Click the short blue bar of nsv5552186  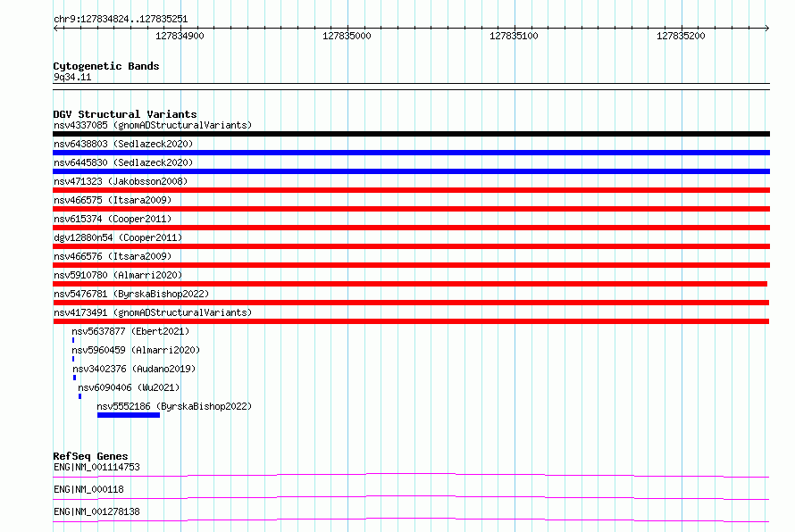pos(129,415)
